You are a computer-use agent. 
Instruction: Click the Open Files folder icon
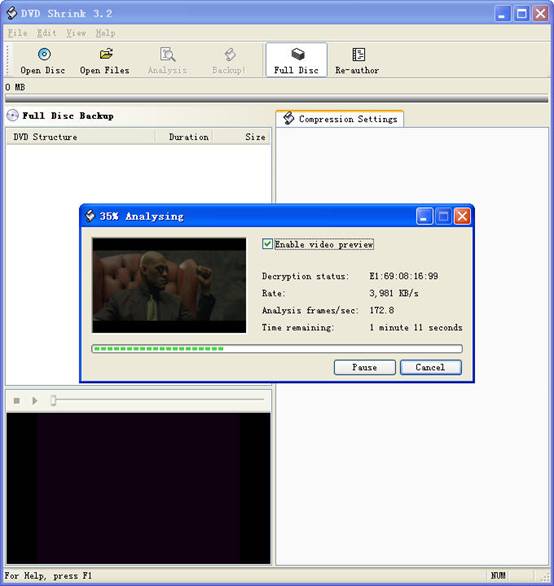[x=106, y=54]
